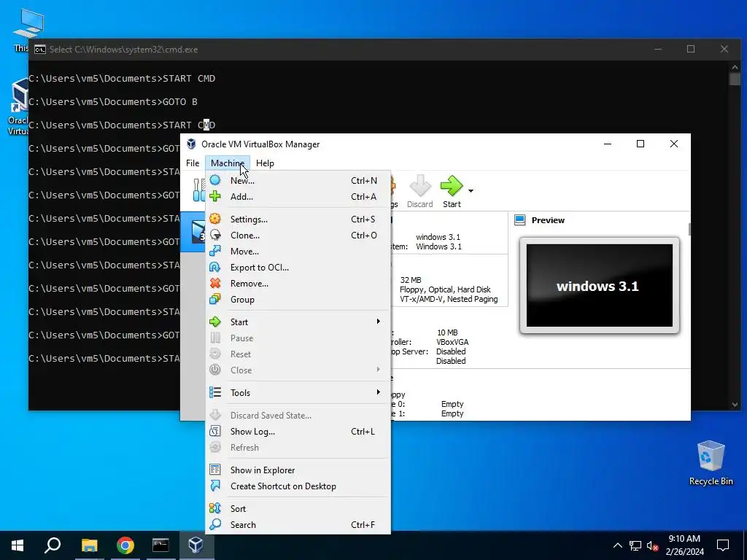Open the notification center icon
This screenshot has width=747, height=560.
[x=723, y=545]
